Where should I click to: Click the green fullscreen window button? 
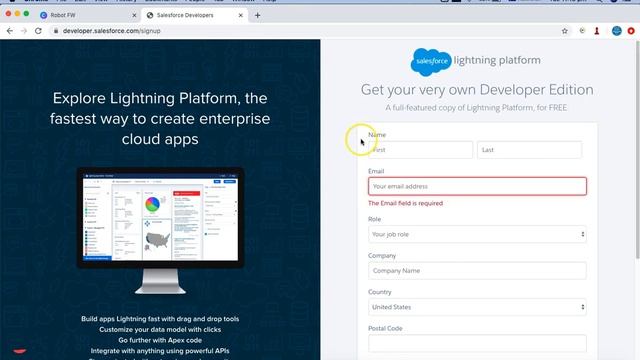pos(26,14)
